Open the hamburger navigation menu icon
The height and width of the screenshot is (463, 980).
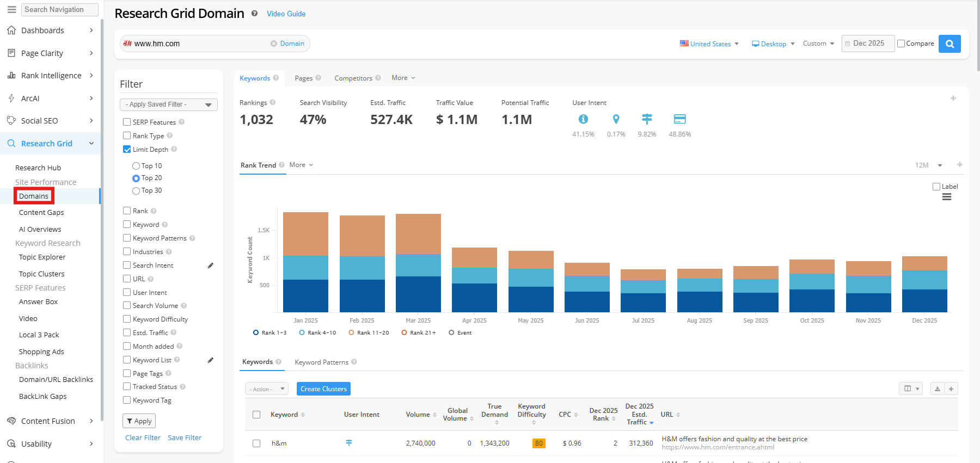tap(11, 9)
